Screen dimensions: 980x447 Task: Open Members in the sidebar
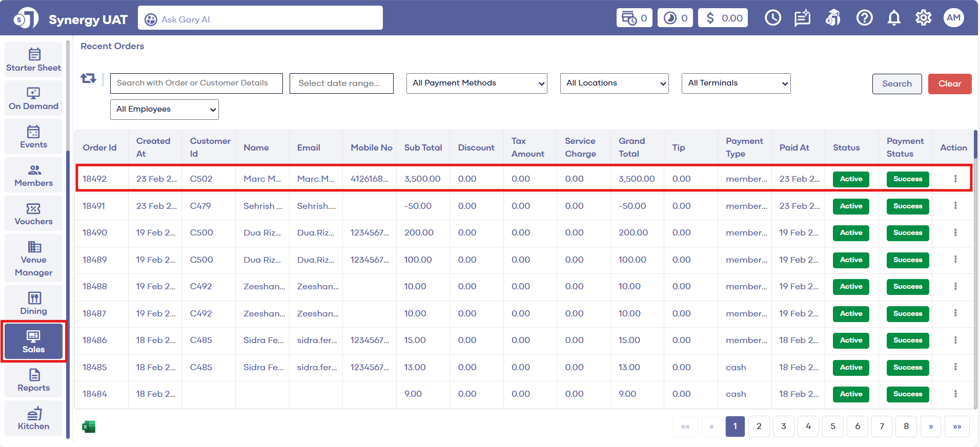tap(34, 175)
